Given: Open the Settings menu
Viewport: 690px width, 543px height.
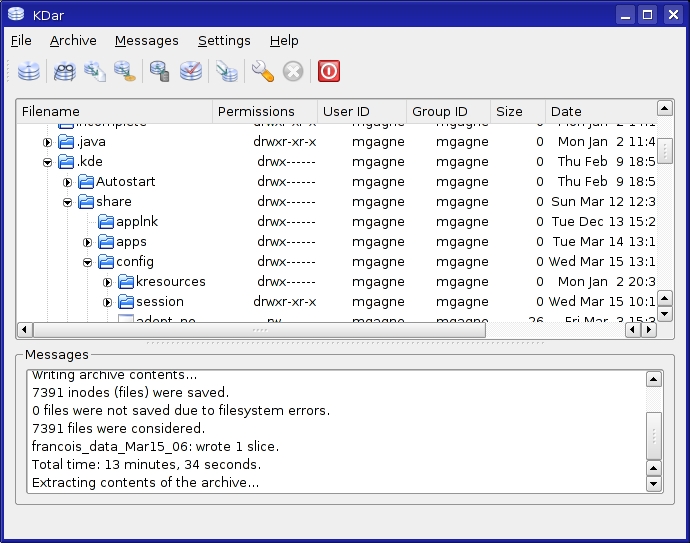Looking at the screenshot, I should click(224, 41).
